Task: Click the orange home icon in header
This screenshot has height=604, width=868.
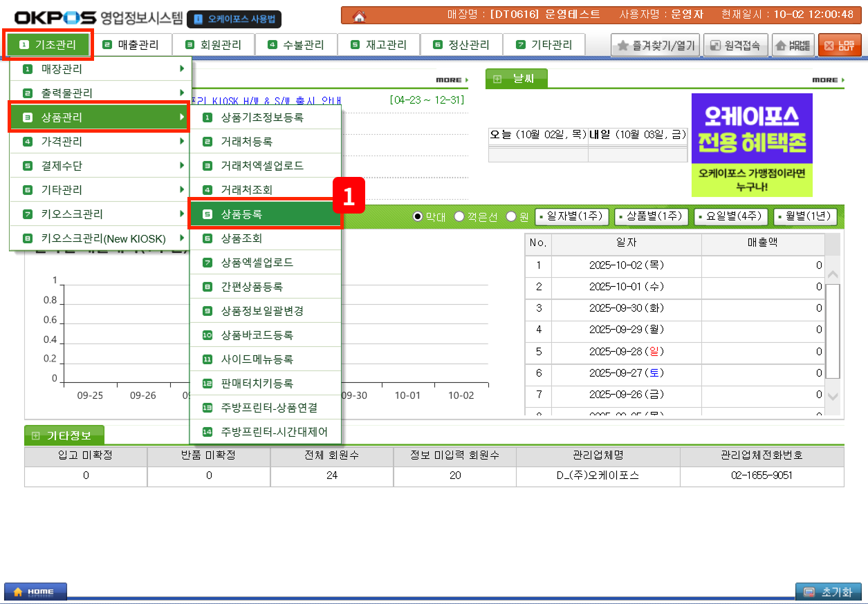Action: coord(360,15)
